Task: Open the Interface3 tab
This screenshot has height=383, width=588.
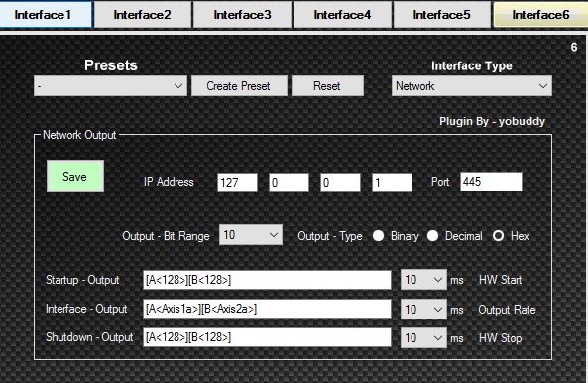Action: click(x=242, y=15)
